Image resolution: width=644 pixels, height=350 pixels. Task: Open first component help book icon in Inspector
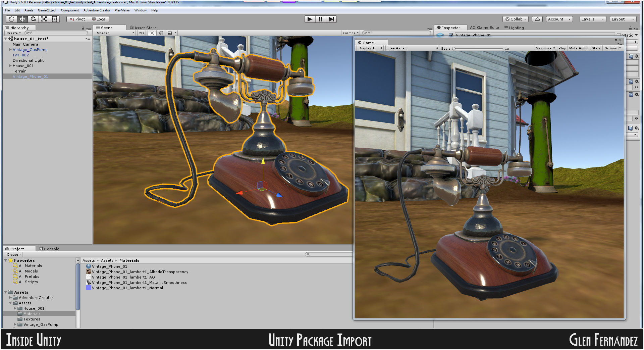tap(631, 56)
